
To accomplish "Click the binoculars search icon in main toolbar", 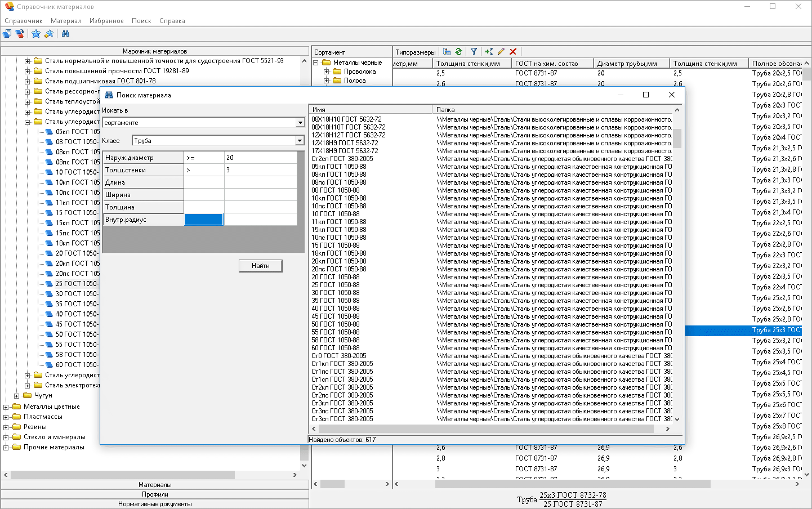I will pos(66,34).
